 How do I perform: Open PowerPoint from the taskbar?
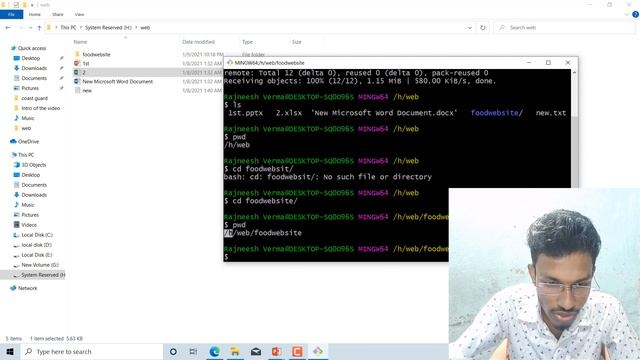tap(276, 351)
